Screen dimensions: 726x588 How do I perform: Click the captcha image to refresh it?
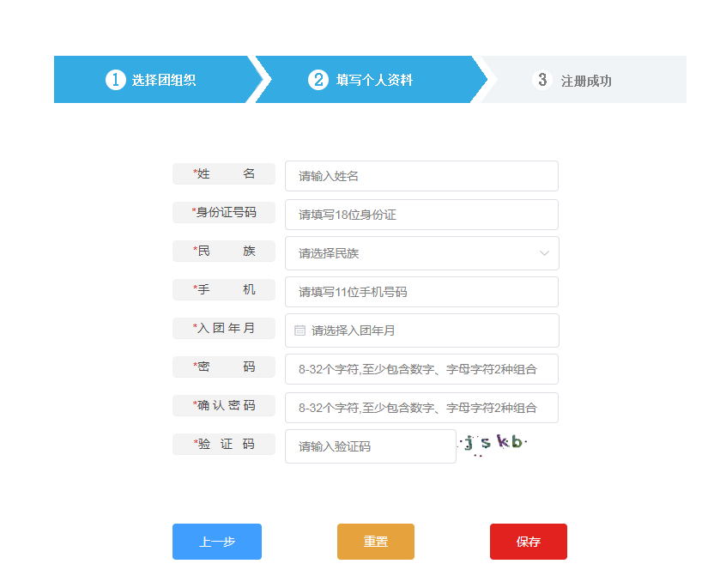493,444
